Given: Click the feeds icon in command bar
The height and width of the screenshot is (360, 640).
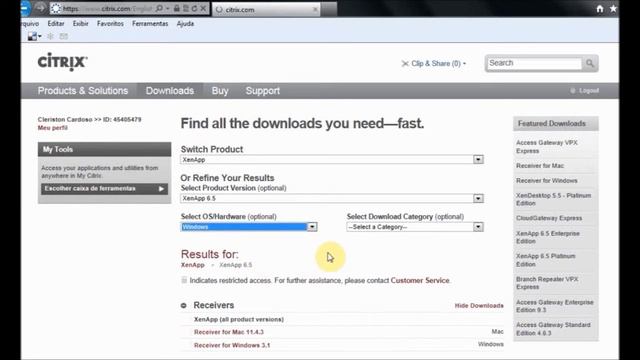Looking at the screenshot, I should [x=50, y=36].
